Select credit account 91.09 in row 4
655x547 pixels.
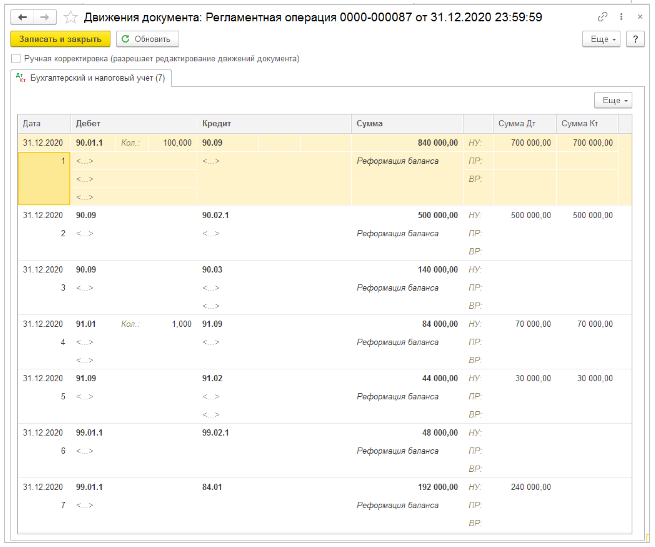pos(212,324)
